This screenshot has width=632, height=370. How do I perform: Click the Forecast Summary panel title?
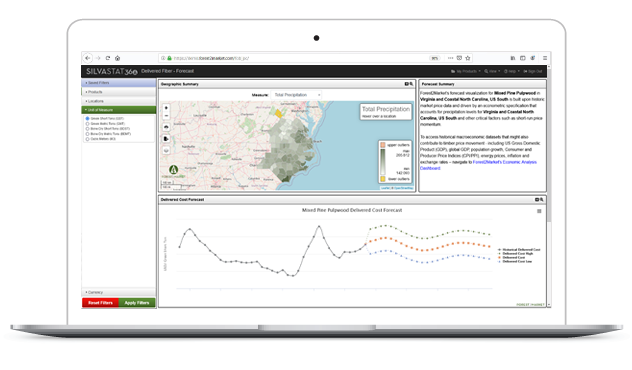click(x=438, y=84)
